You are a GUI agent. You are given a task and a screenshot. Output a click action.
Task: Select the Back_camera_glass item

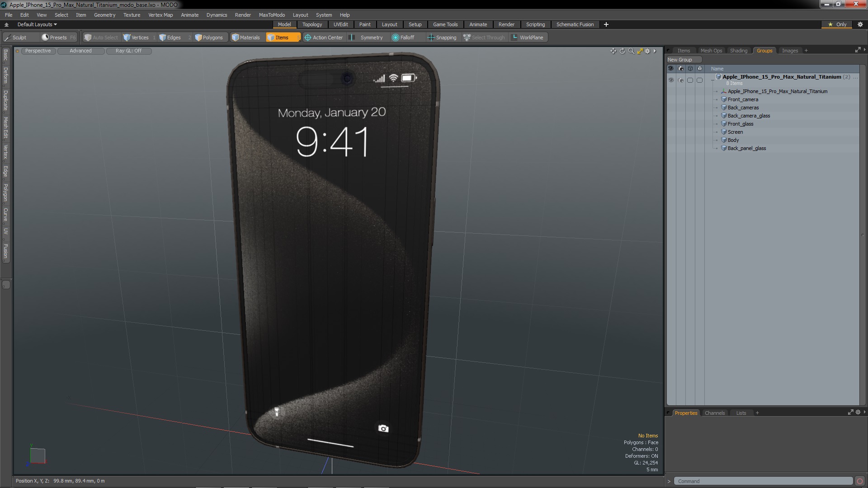[748, 116]
